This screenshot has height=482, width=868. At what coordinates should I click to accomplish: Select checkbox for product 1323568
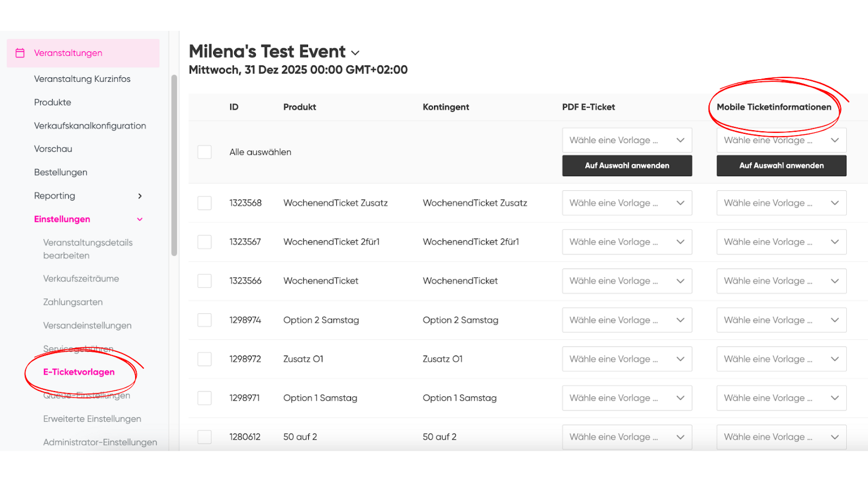click(205, 203)
